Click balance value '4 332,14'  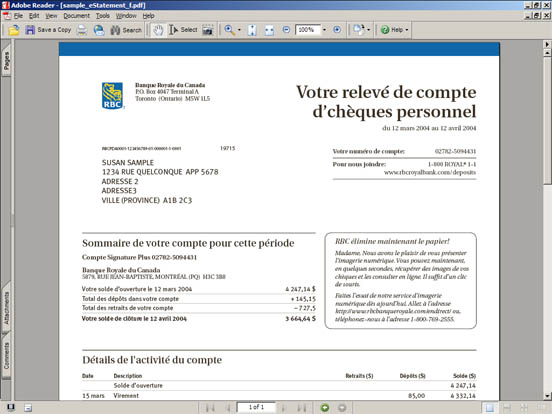point(463,396)
